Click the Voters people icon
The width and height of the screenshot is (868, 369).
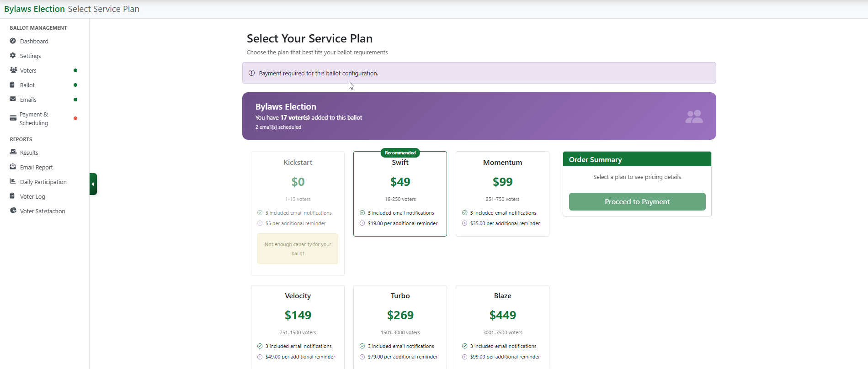point(13,70)
